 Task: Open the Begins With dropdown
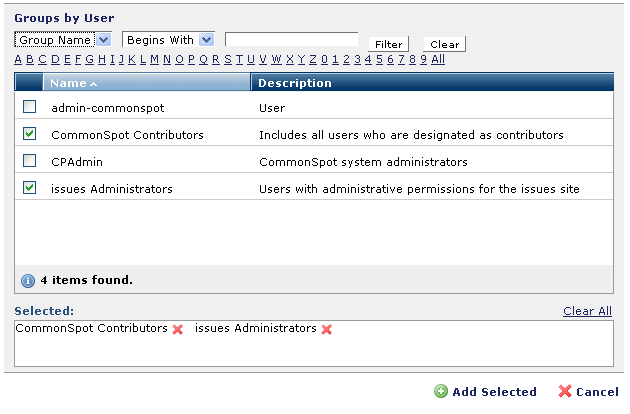click(x=206, y=40)
